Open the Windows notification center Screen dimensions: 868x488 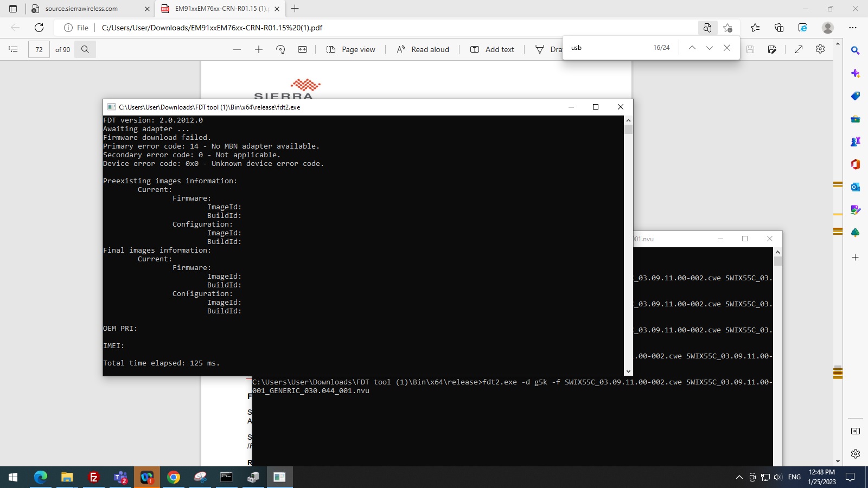pos(851,477)
